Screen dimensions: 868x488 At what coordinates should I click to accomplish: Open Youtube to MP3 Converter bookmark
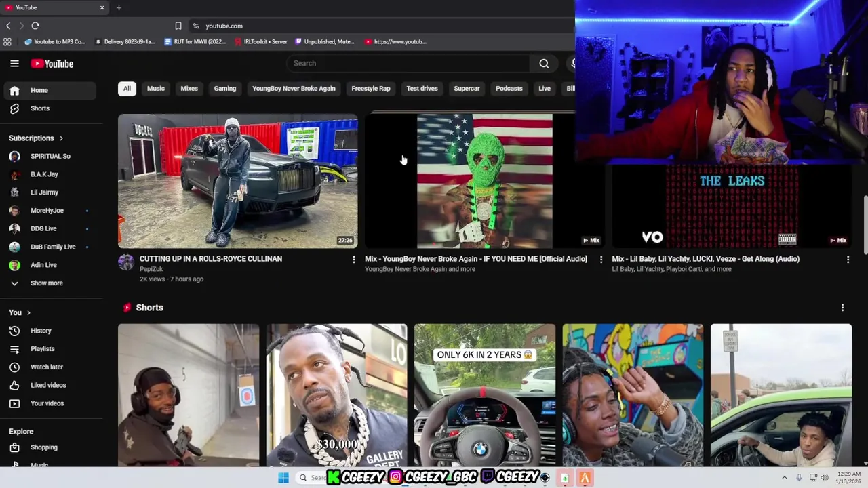click(54, 42)
